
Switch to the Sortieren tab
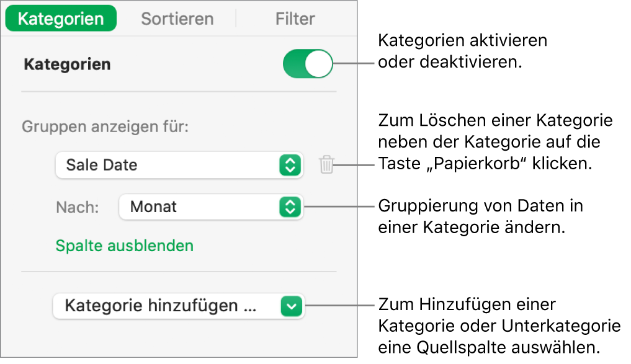(177, 19)
